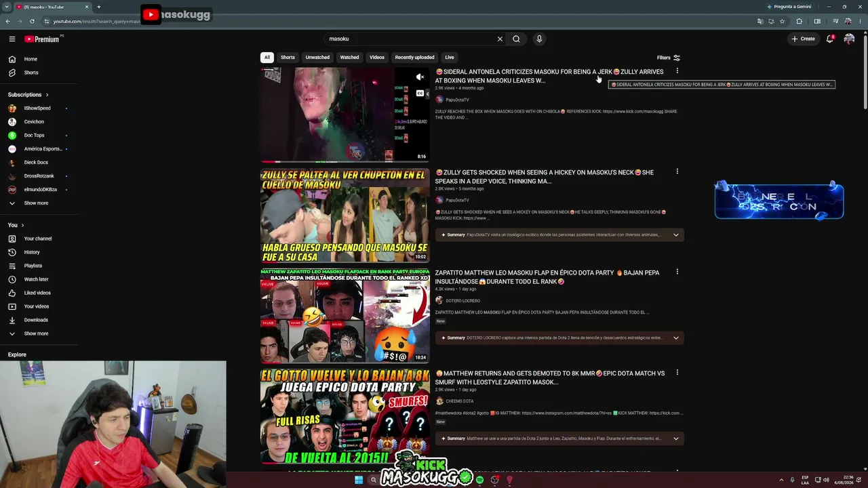The width and height of the screenshot is (868, 488).
Task: Expand the PapuDotaTV video summary
Action: point(559,235)
